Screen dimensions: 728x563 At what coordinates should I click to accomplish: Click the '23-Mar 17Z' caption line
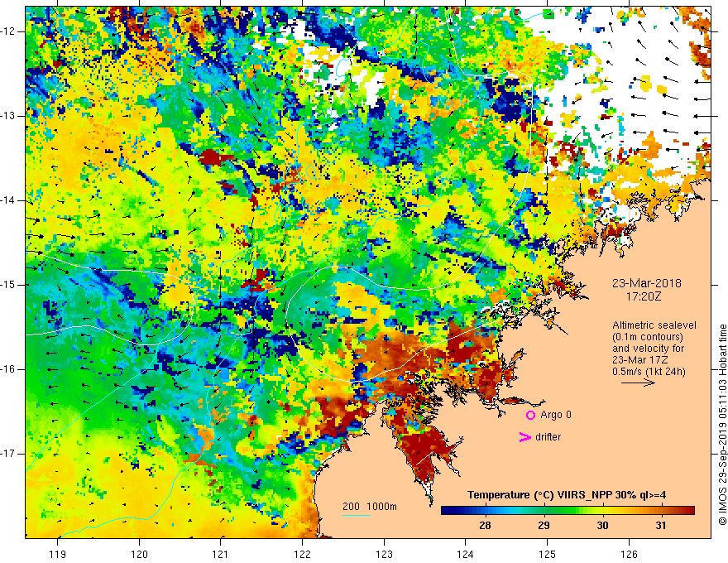642,360
